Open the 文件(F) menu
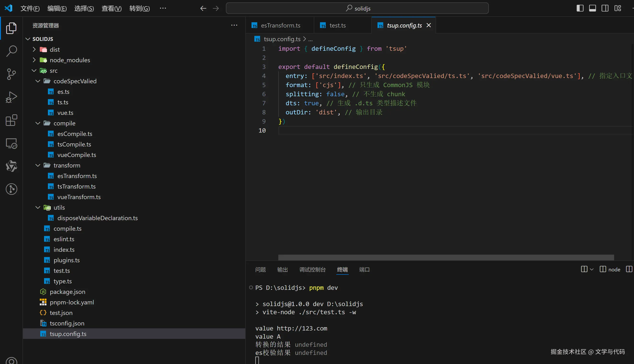The height and width of the screenshot is (364, 634). 30,9
